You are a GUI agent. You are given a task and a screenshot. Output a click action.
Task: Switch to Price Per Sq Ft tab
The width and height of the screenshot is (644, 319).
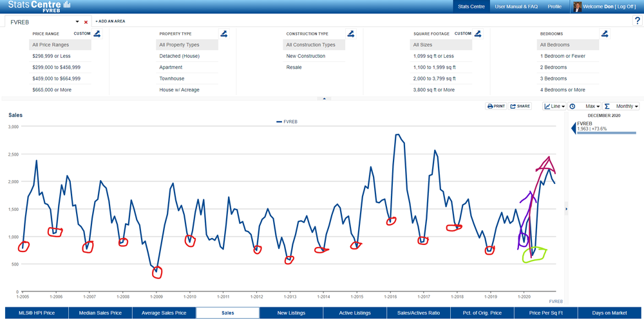coord(546,313)
